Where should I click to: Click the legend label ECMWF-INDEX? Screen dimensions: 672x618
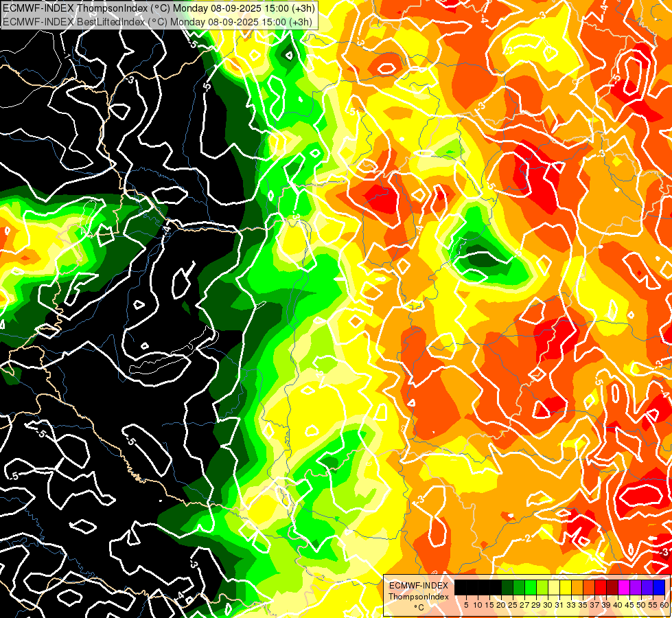[419, 586]
